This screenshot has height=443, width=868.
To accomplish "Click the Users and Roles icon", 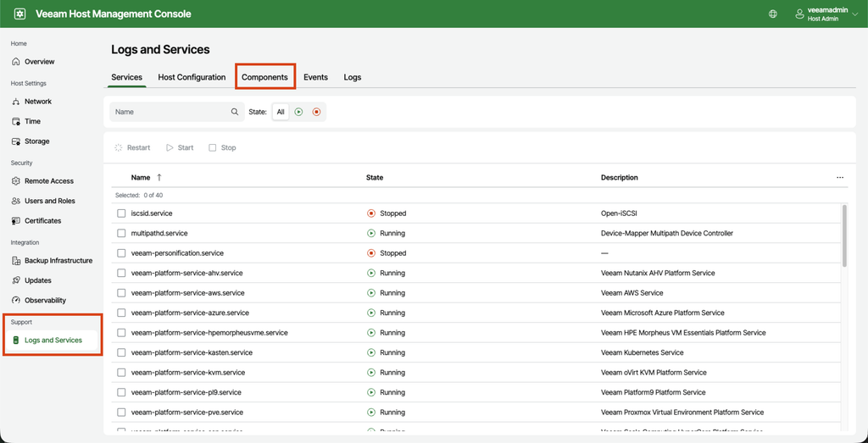I will [x=16, y=202].
